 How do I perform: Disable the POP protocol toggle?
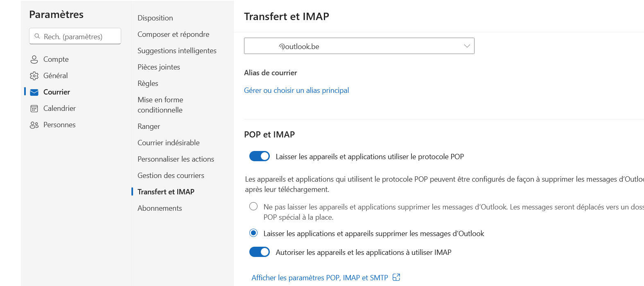260,156
